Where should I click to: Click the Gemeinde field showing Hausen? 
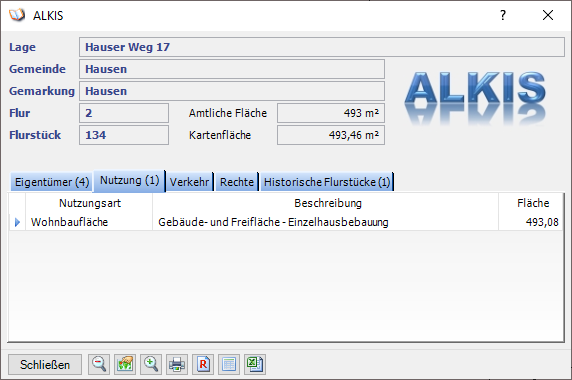coord(232,69)
